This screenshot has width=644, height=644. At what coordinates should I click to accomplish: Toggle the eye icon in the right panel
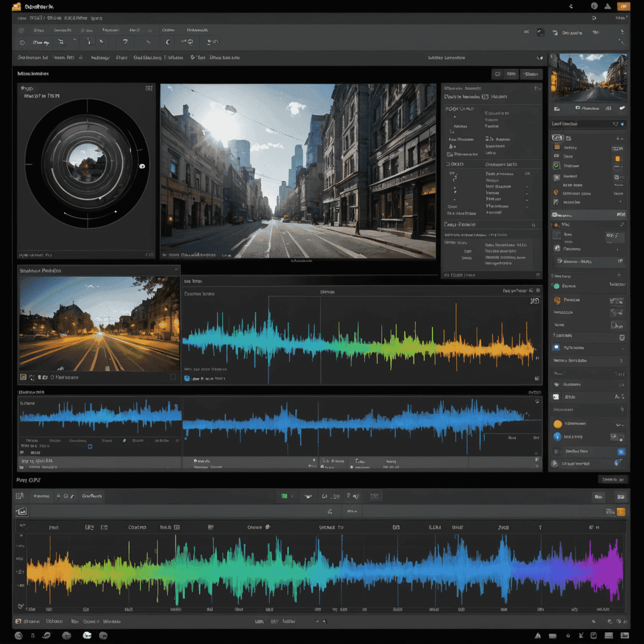pyautogui.click(x=556, y=384)
